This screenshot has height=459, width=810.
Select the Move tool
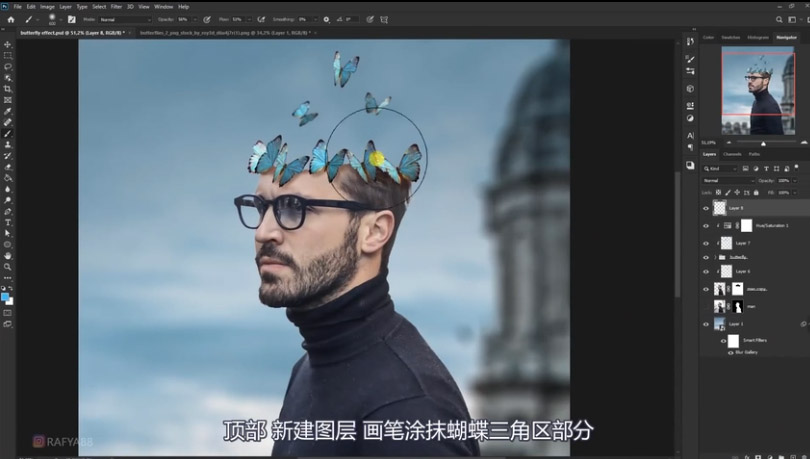[8, 45]
